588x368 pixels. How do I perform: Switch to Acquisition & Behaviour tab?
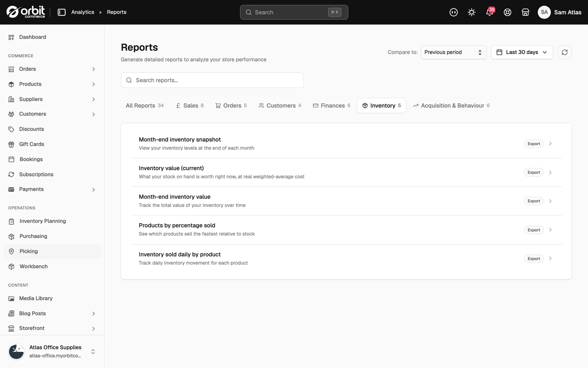[451, 105]
